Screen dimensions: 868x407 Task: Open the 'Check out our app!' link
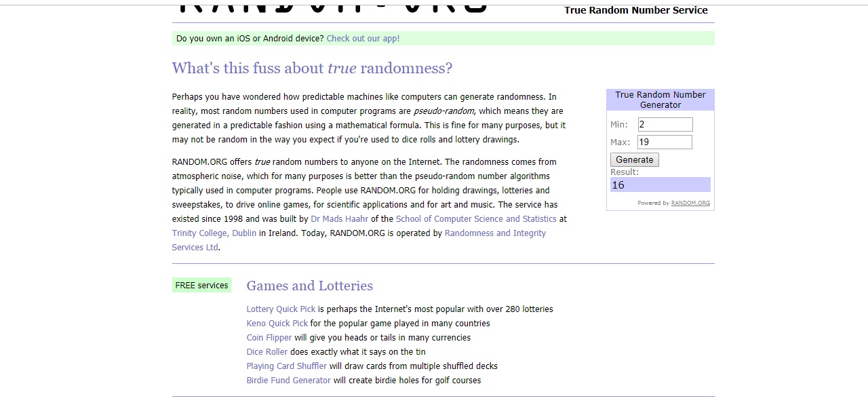click(x=363, y=39)
